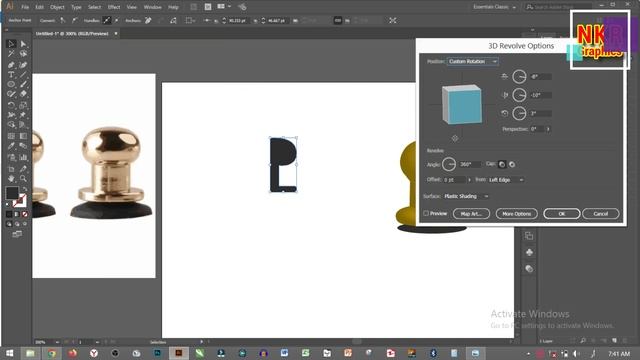Image resolution: width=640 pixels, height=360 pixels.
Task: Turn cap off for hollow appearance
Action: [512, 164]
